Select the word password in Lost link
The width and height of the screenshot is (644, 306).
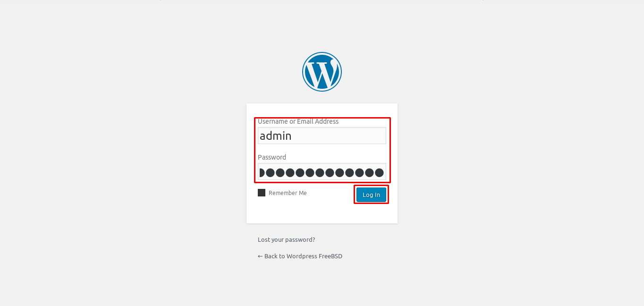(x=299, y=239)
